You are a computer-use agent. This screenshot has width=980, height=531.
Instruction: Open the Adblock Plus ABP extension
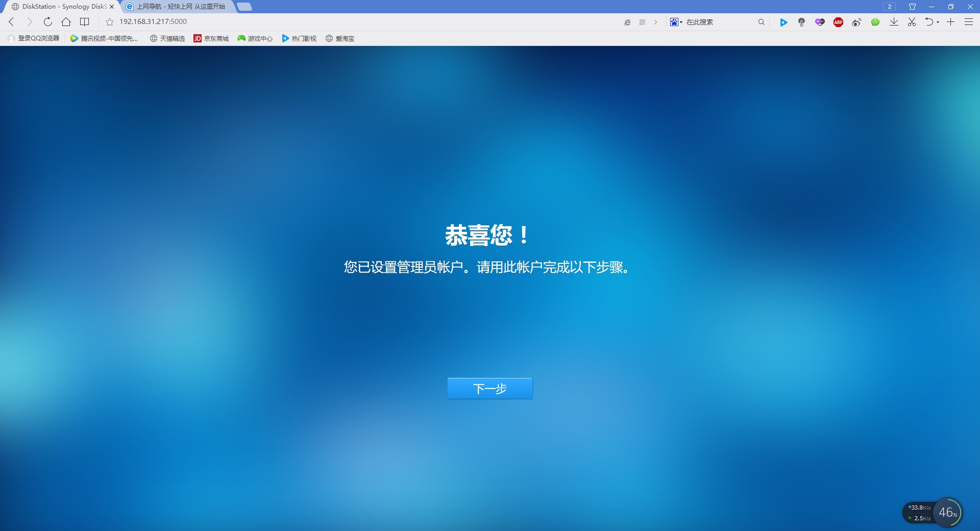pos(838,22)
